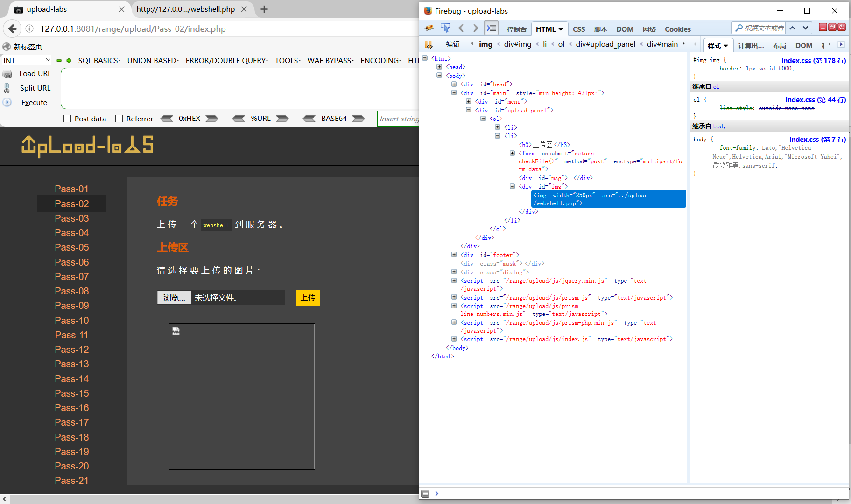Click the Load URL icon in HackBar
851x504 pixels.
(7, 74)
